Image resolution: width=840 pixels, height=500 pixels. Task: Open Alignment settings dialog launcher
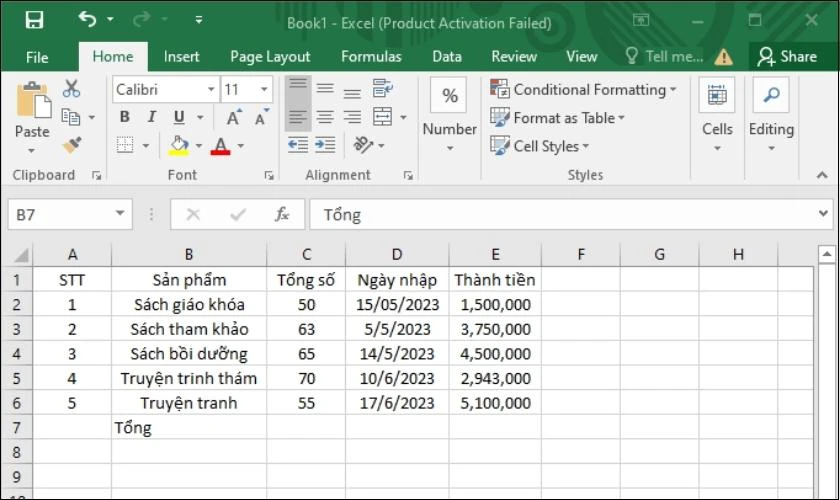(x=408, y=175)
